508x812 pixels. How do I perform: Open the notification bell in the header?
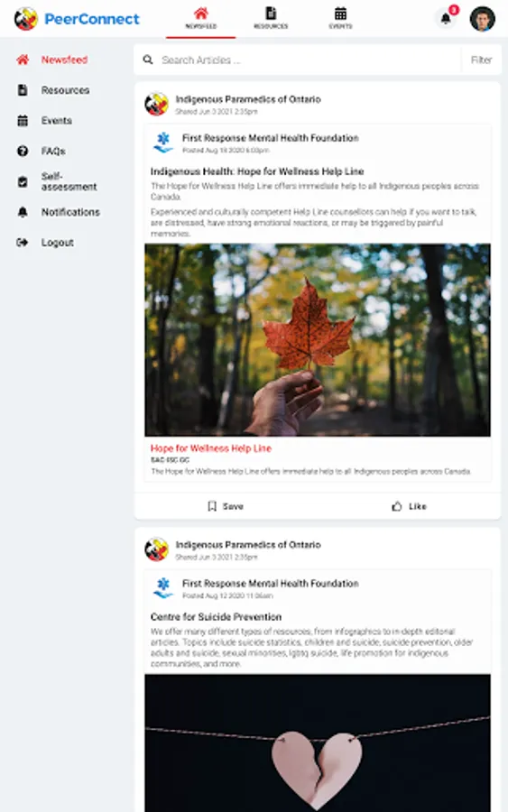446,19
